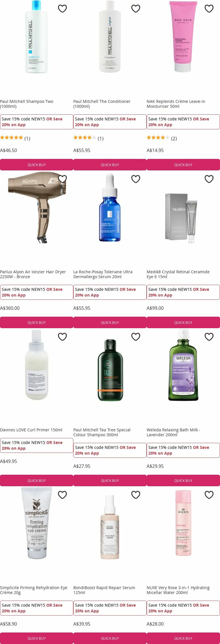Heart the BondiBoost Rapid Repair Serum
This screenshot has width=220, height=644.
tap(136, 495)
